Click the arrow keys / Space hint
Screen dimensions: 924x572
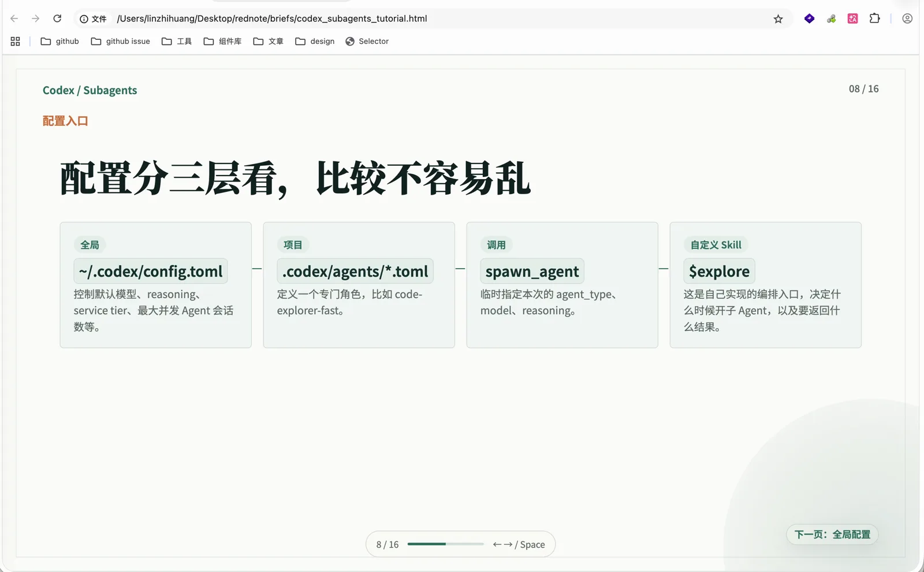click(519, 544)
